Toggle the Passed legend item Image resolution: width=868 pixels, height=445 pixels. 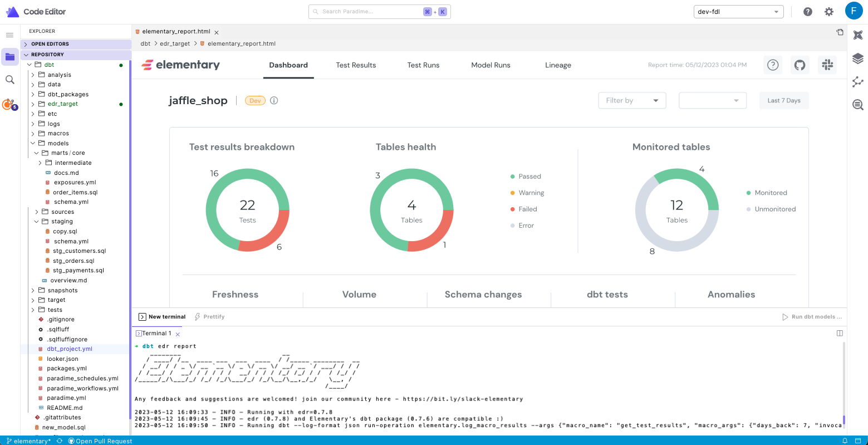[x=529, y=177]
